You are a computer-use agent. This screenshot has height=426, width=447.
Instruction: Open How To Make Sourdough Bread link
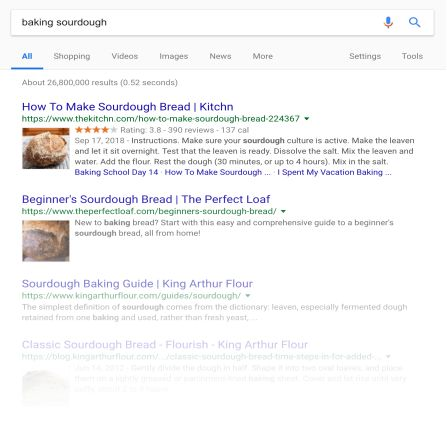click(x=127, y=107)
